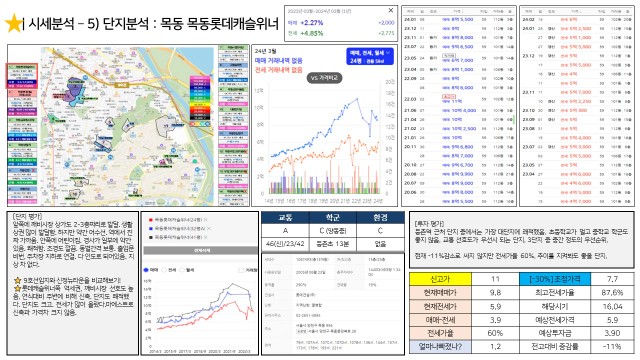Click the 전세 거래내역 없음 text

tap(279, 70)
